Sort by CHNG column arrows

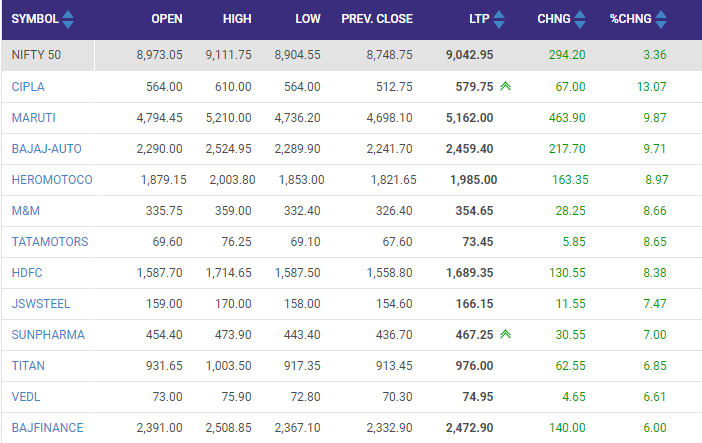coord(578,19)
